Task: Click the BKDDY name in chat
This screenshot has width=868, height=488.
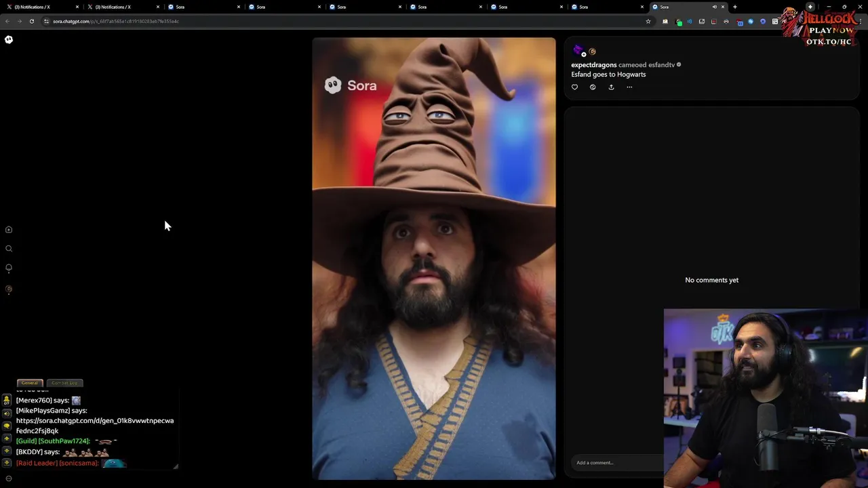Action: (29, 452)
